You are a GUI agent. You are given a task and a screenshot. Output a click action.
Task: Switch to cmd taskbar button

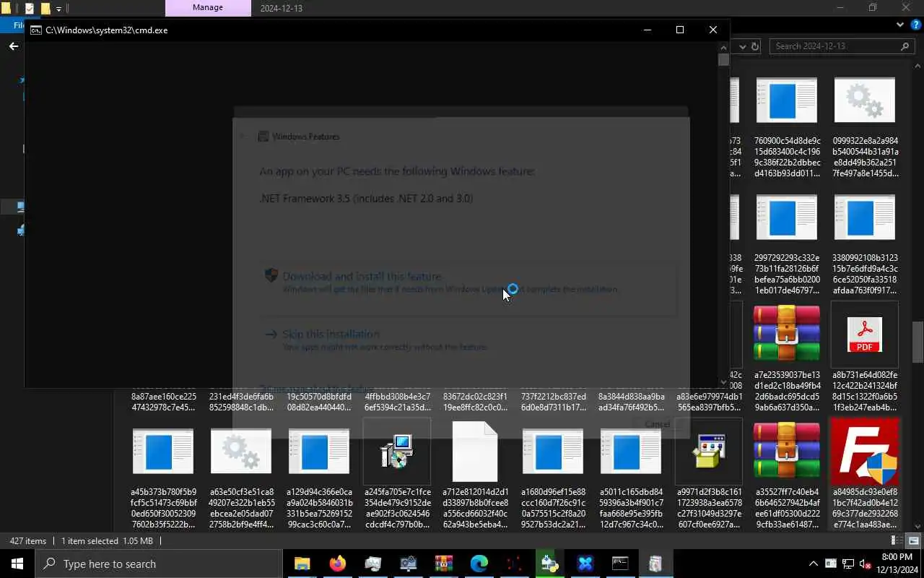pos(620,564)
